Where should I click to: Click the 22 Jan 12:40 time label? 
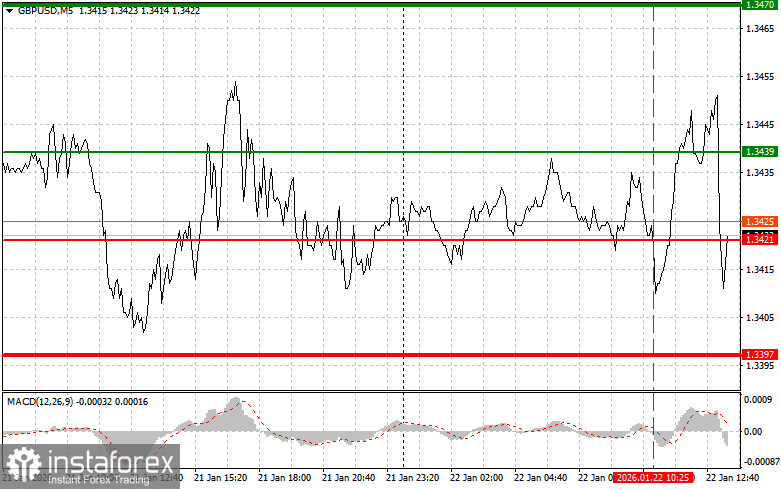click(x=733, y=478)
